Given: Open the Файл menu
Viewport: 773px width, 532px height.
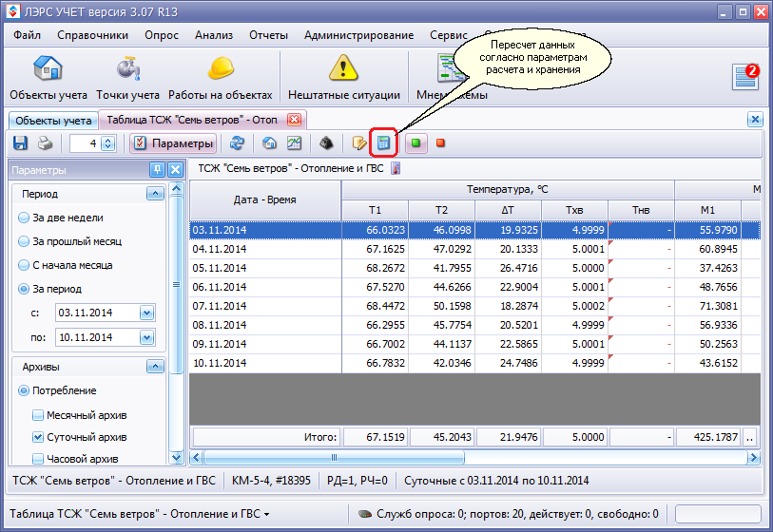Looking at the screenshot, I should 28,35.
